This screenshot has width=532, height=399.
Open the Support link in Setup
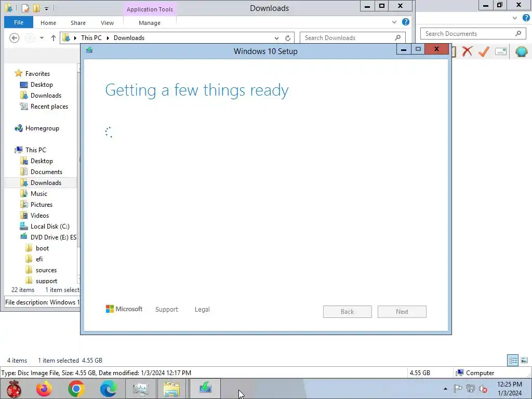pyautogui.click(x=167, y=310)
